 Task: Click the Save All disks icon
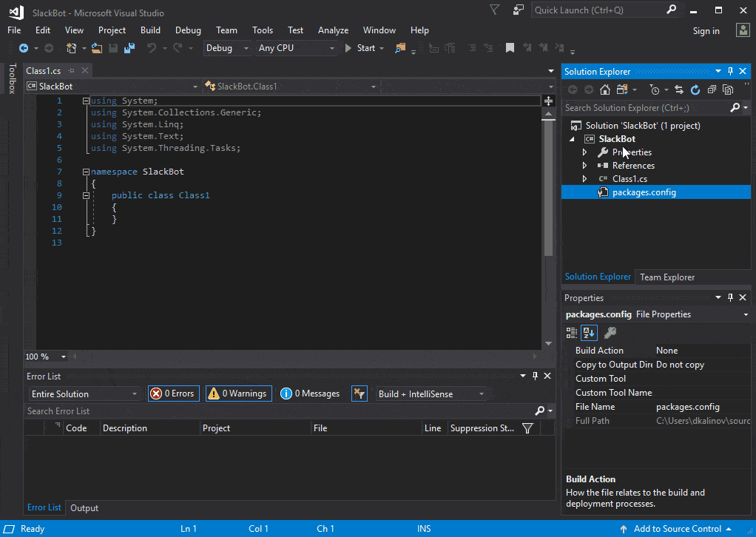click(x=129, y=48)
